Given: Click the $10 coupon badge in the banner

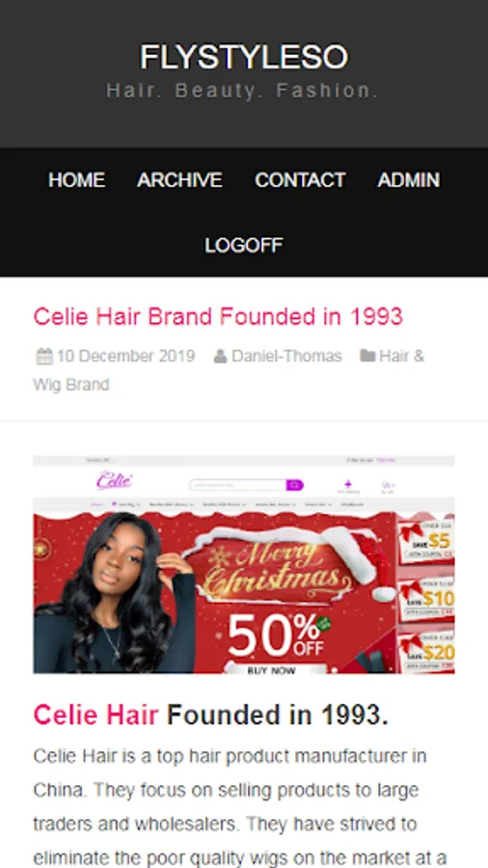Looking at the screenshot, I should [426, 599].
